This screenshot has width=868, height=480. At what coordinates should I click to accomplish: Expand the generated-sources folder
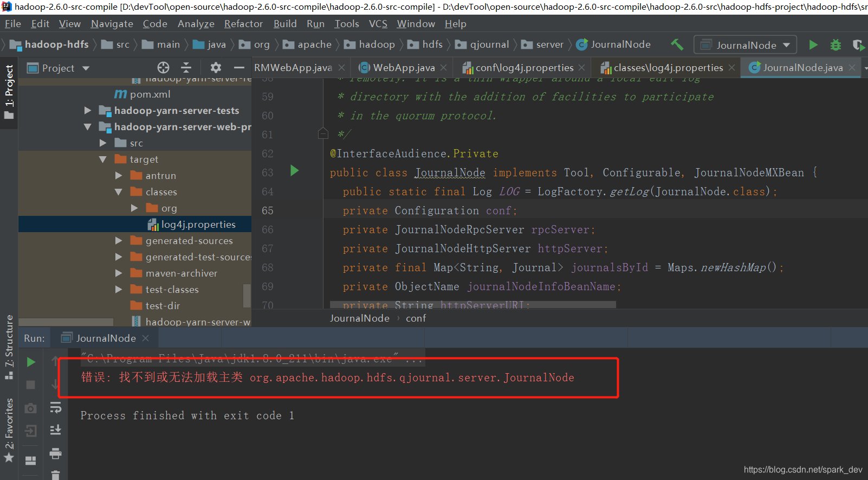coord(119,240)
